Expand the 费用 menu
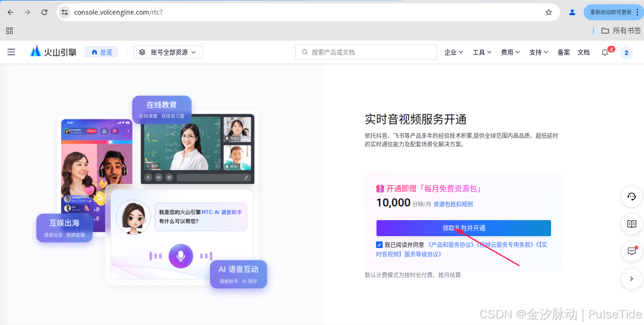The width and height of the screenshot is (644, 325). 510,52
